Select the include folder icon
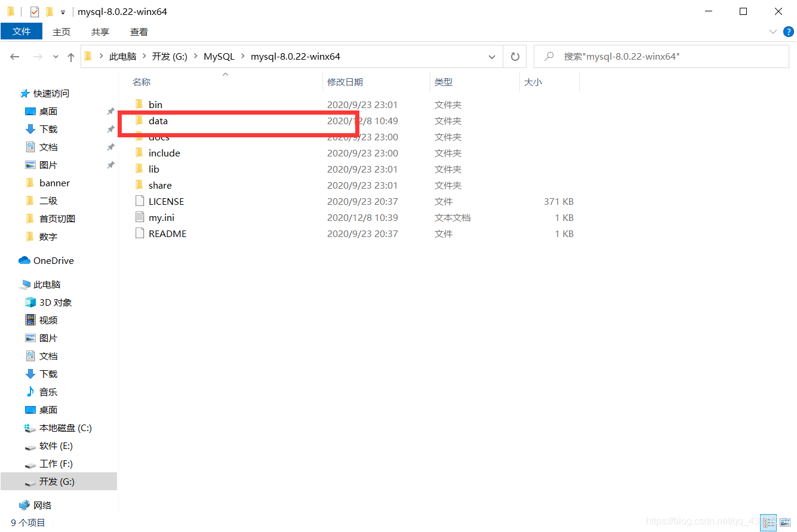This screenshot has width=797, height=532. coord(139,153)
